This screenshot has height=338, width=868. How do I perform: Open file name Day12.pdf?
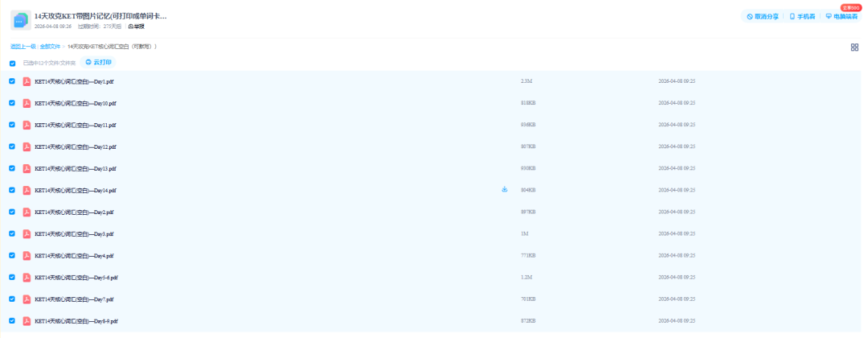pyautogui.click(x=76, y=146)
